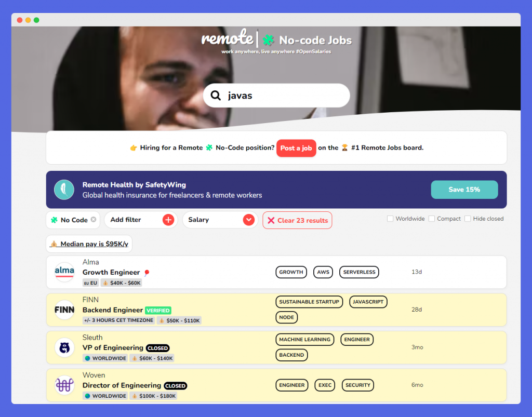Click the $100K - $180K salary badge

click(x=154, y=396)
